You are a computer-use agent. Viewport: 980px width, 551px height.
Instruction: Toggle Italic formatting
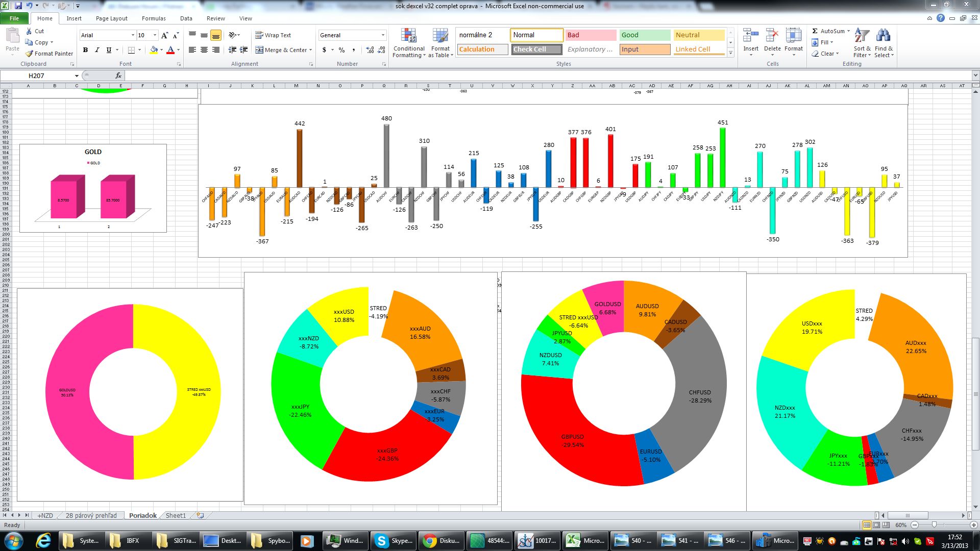(x=97, y=50)
